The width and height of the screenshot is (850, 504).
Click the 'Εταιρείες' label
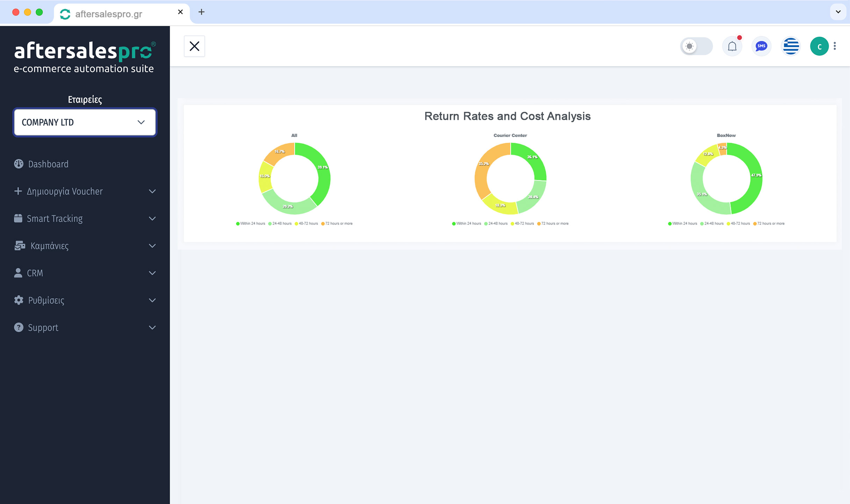click(85, 100)
